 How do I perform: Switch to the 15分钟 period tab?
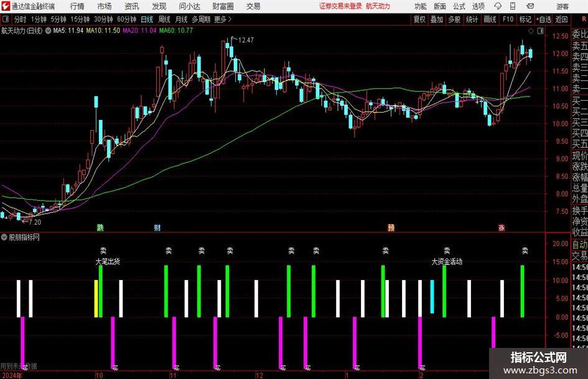click(80, 19)
